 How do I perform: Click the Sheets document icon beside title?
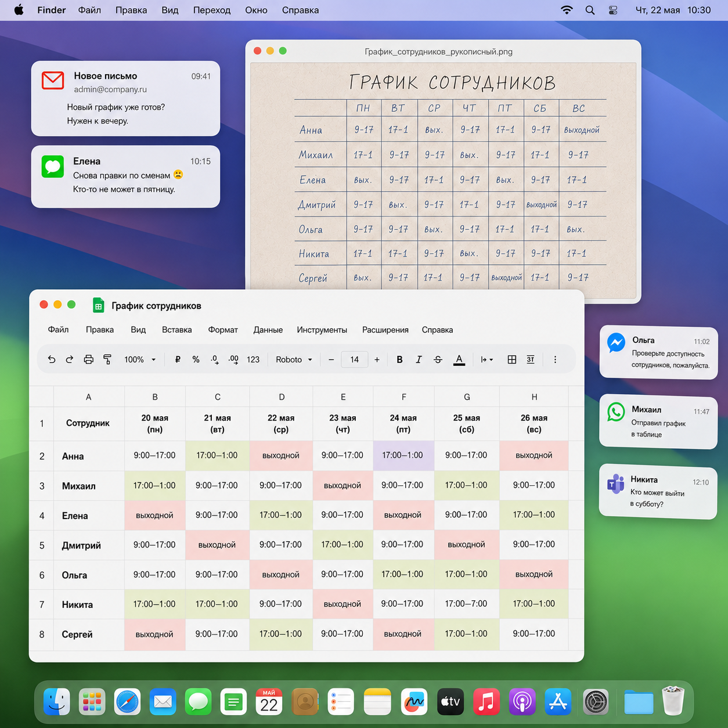coord(98,305)
